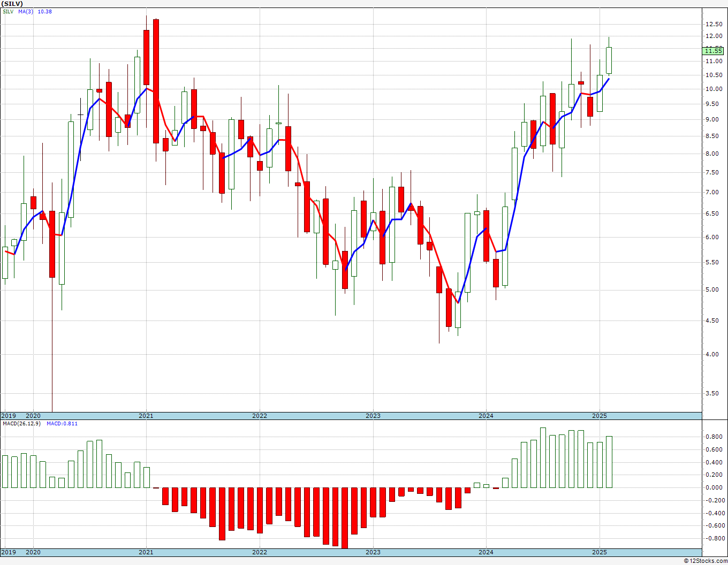Click the 0.000 MACD axis label
The width and height of the screenshot is (728, 565).
pyautogui.click(x=714, y=488)
